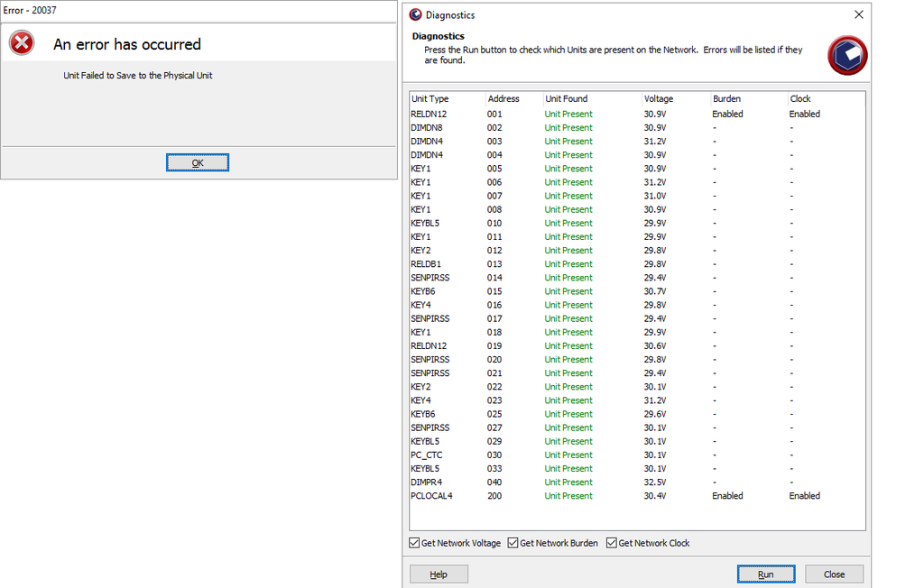The image size is (924, 588).
Task: Sort by the Address column header
Action: click(x=513, y=98)
